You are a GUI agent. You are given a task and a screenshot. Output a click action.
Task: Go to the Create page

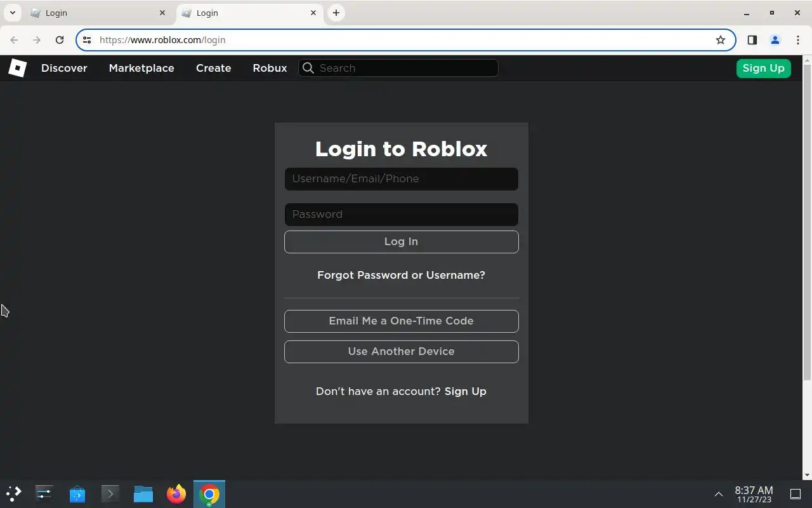click(213, 68)
